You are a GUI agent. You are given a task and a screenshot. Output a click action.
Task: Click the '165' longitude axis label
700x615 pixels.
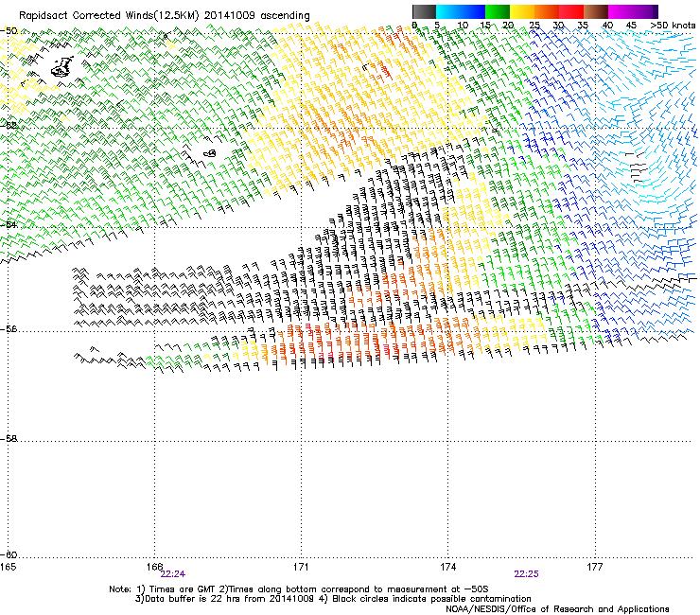click(x=8, y=567)
